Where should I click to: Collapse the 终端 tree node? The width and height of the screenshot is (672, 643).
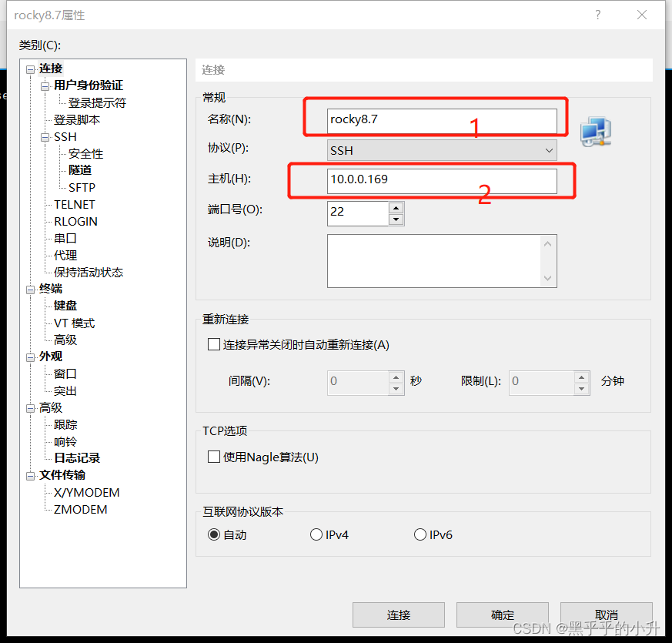[x=31, y=290]
